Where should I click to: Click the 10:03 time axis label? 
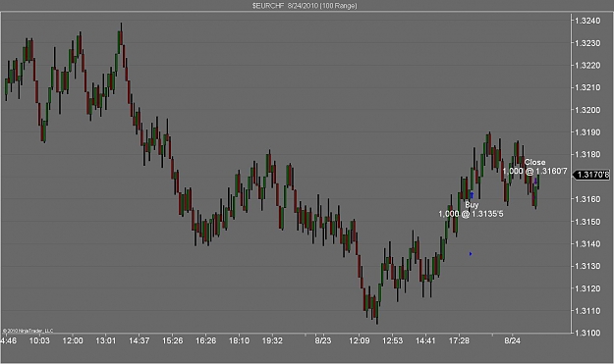pyautogui.click(x=39, y=340)
